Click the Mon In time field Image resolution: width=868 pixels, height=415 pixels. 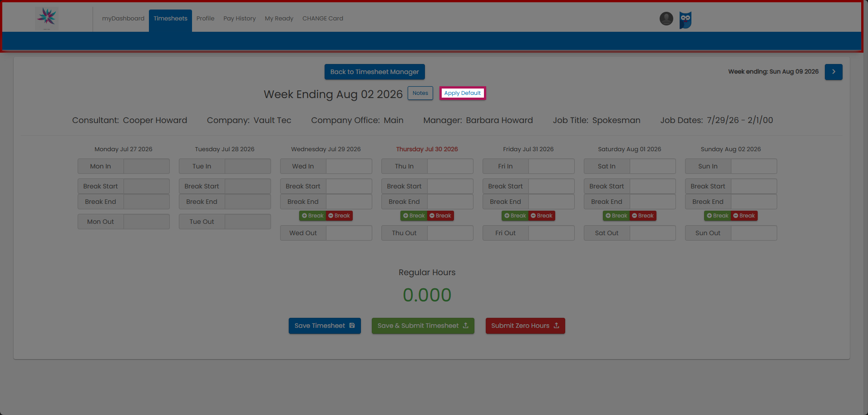[147, 166]
